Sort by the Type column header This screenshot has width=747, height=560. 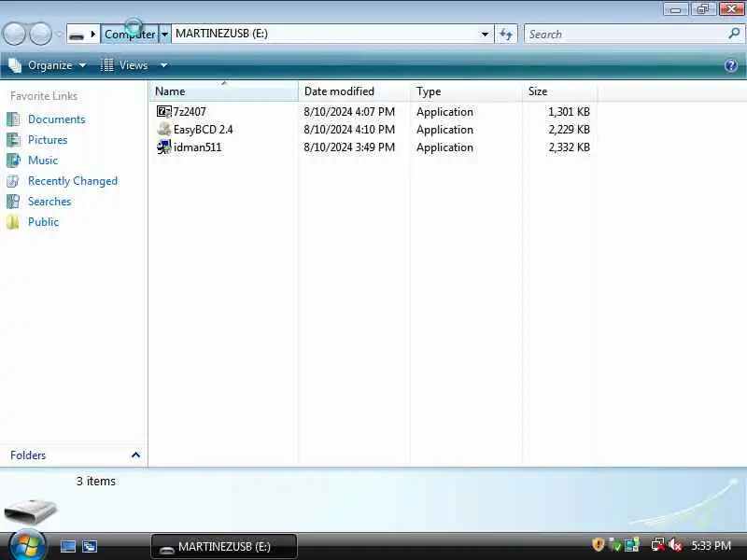tap(466, 91)
